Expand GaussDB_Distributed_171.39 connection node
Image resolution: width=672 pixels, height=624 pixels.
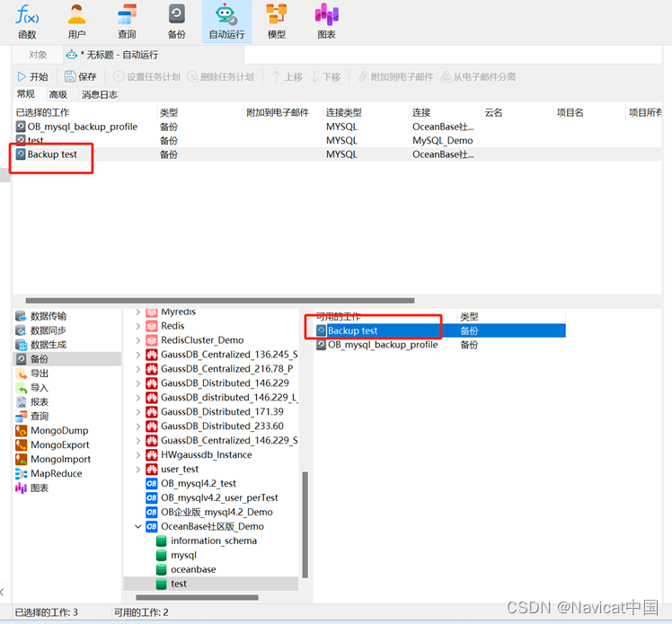[138, 412]
